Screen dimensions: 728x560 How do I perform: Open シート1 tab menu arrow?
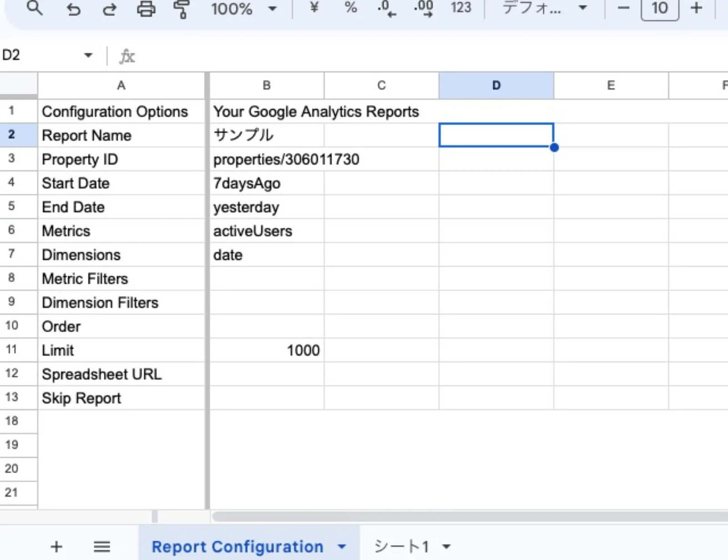[446, 546]
